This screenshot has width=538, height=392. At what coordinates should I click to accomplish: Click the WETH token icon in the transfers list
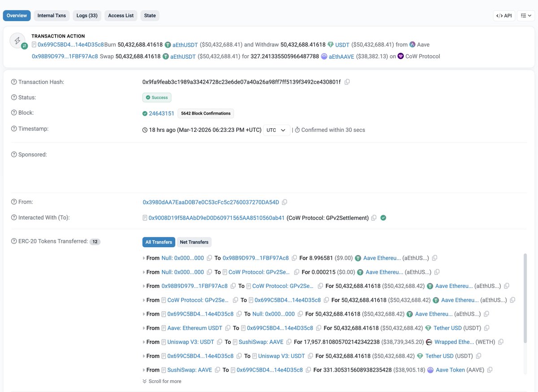(x=429, y=342)
